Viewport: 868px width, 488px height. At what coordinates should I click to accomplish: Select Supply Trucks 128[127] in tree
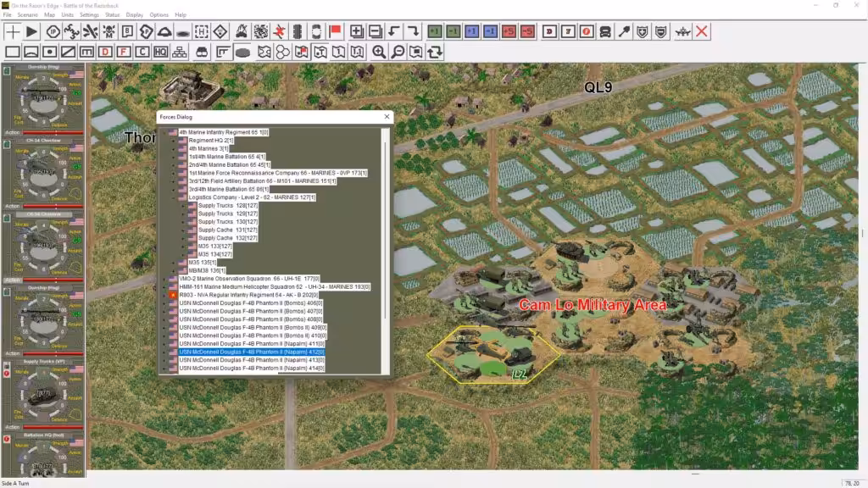point(227,205)
